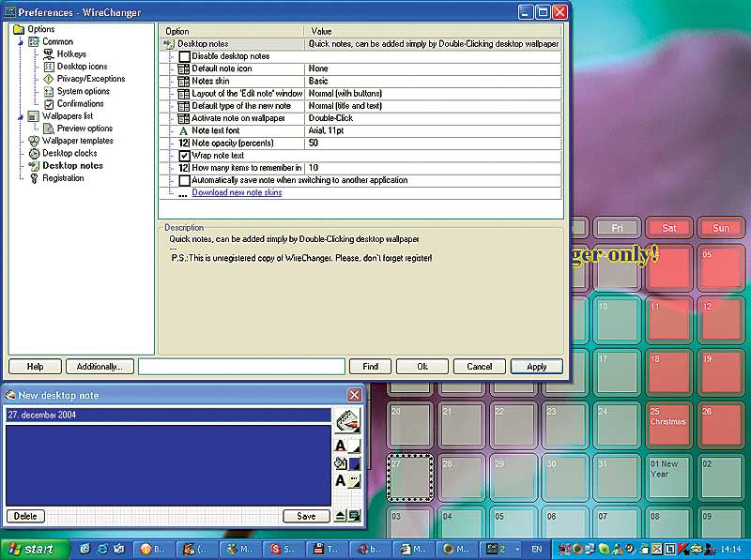Click Save in New desktop note
Screen dimensions: 751x560
(x=306, y=516)
